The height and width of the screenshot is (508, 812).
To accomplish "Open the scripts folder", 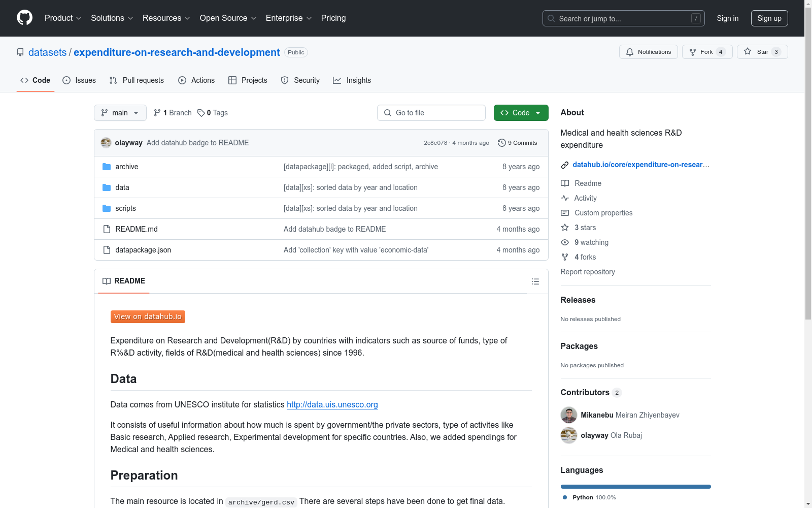I will (125, 208).
